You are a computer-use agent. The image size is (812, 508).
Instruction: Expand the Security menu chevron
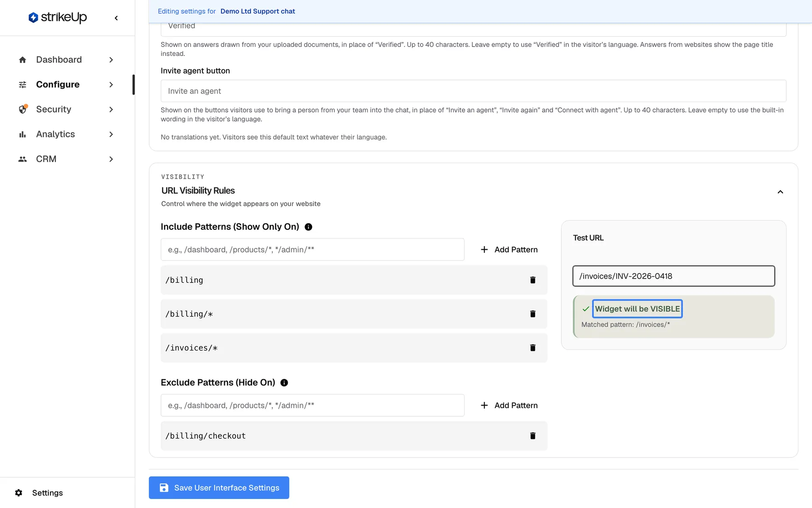point(111,109)
